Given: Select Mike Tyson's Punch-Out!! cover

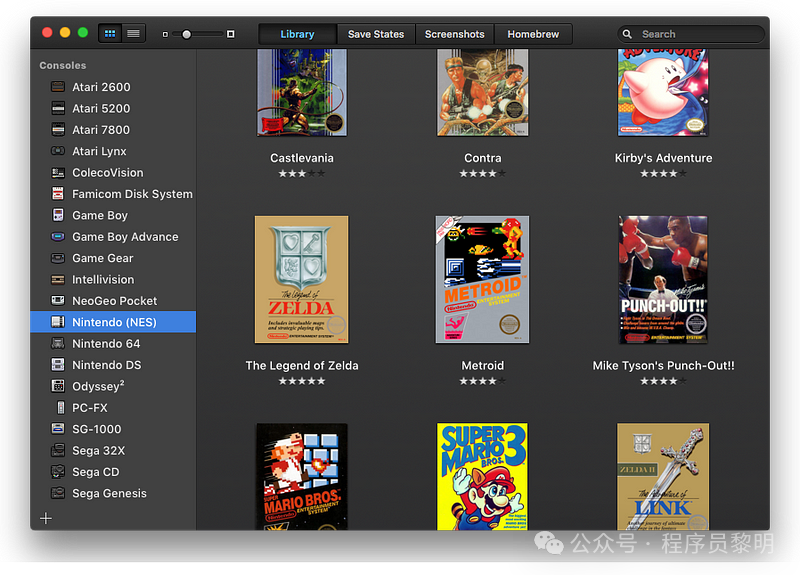Looking at the screenshot, I should point(663,280).
